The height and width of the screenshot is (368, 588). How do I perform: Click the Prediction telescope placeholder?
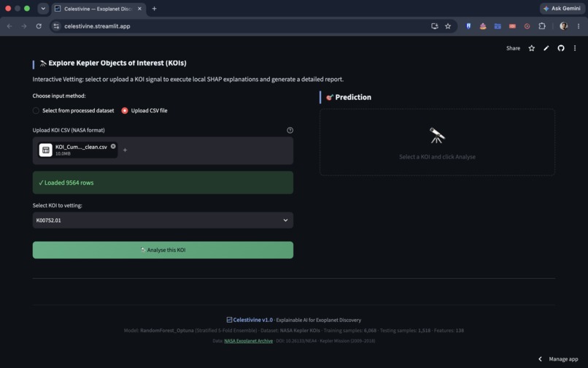click(437, 142)
